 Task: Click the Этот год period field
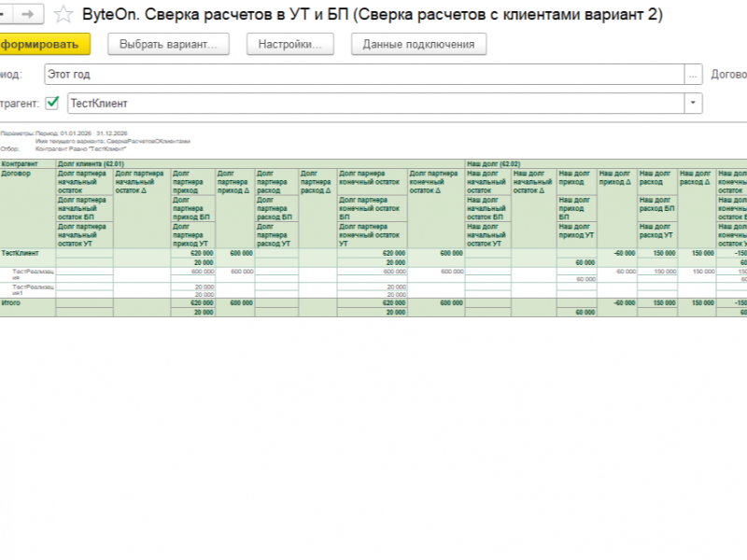[x=364, y=75]
